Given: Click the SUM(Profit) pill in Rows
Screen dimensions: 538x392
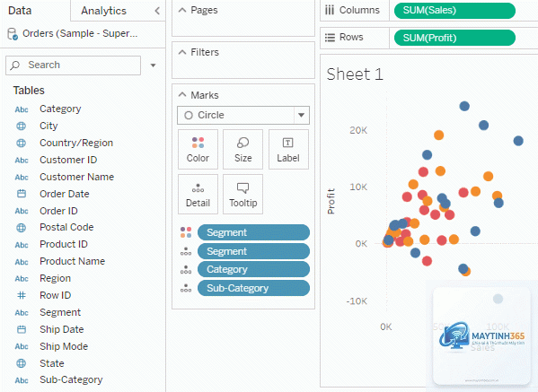Looking at the screenshot, I should [454, 38].
